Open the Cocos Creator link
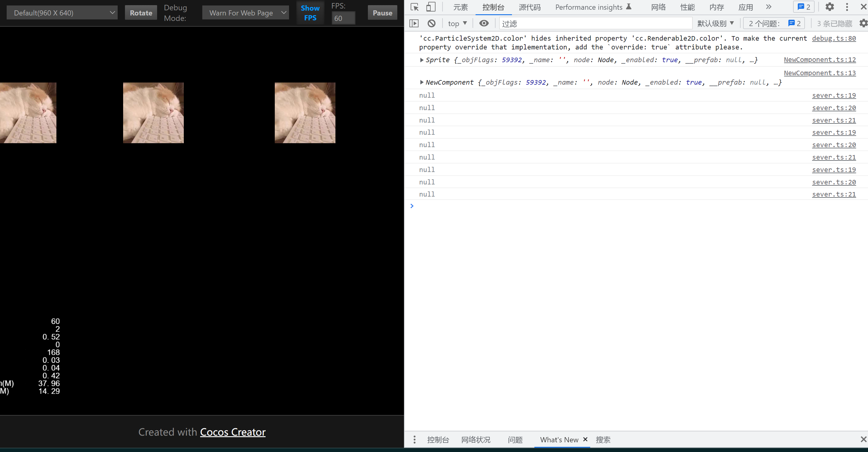 pos(233,432)
